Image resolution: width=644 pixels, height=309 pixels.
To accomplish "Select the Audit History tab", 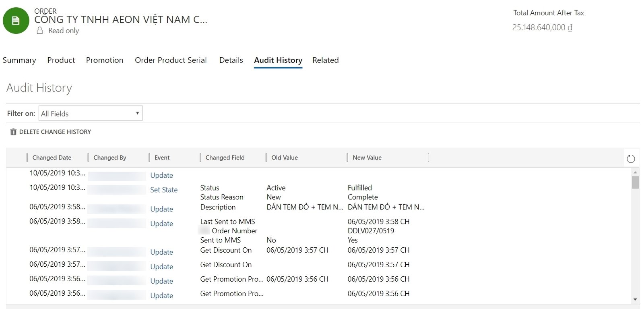I will [x=278, y=60].
